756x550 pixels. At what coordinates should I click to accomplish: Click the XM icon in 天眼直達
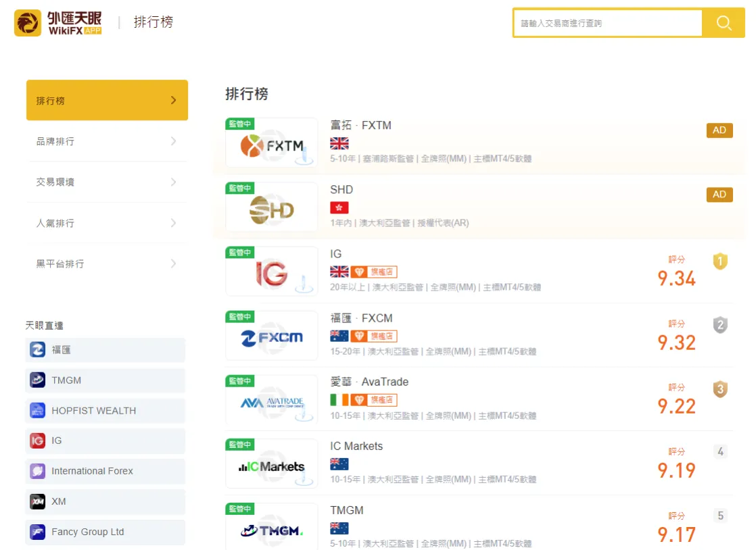[38, 501]
